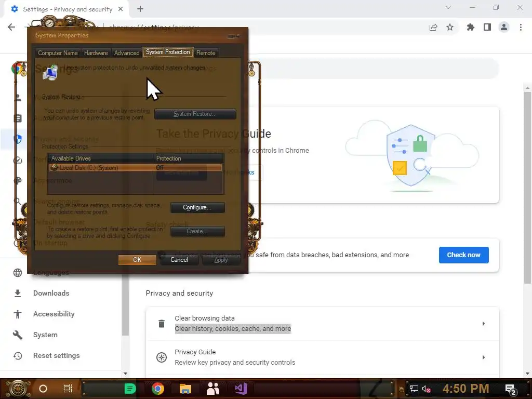
Task: Click the main page vertical scrollbar
Action: pos(527,187)
